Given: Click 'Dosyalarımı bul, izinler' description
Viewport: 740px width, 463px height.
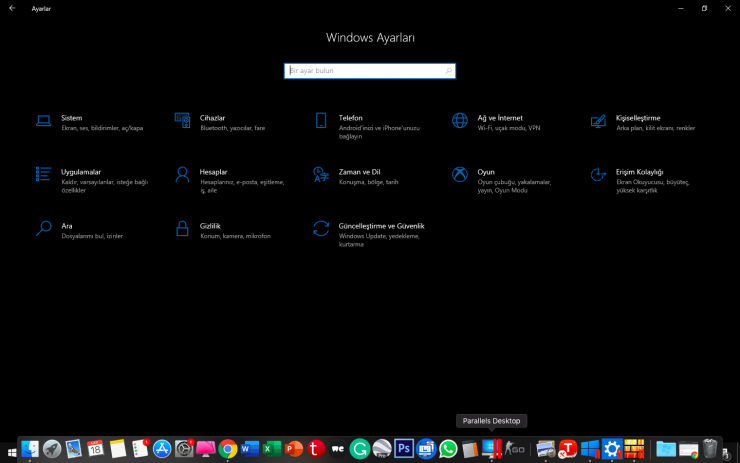Looking at the screenshot, I should [92, 236].
